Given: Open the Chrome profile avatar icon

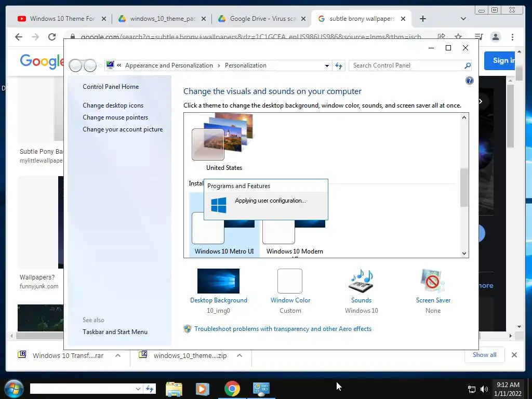Looking at the screenshot, I should point(495,37).
